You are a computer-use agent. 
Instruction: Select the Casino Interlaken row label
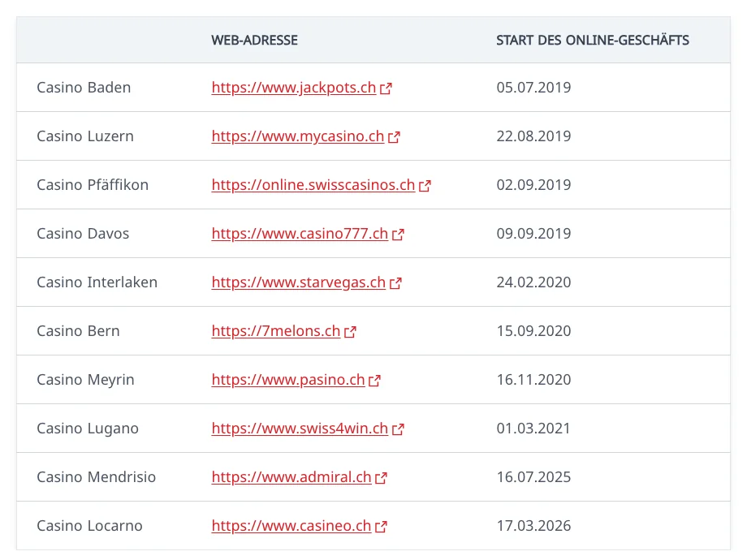click(97, 282)
